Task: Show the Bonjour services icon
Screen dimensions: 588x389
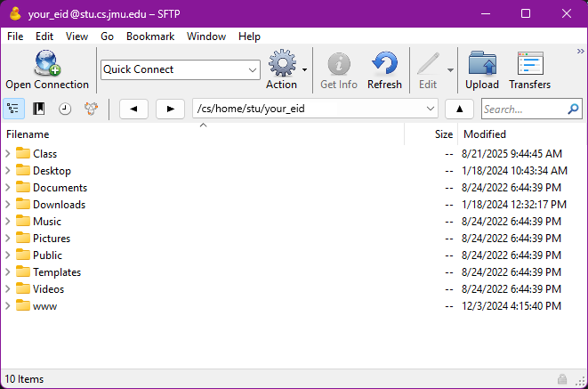Action: pyautogui.click(x=91, y=109)
